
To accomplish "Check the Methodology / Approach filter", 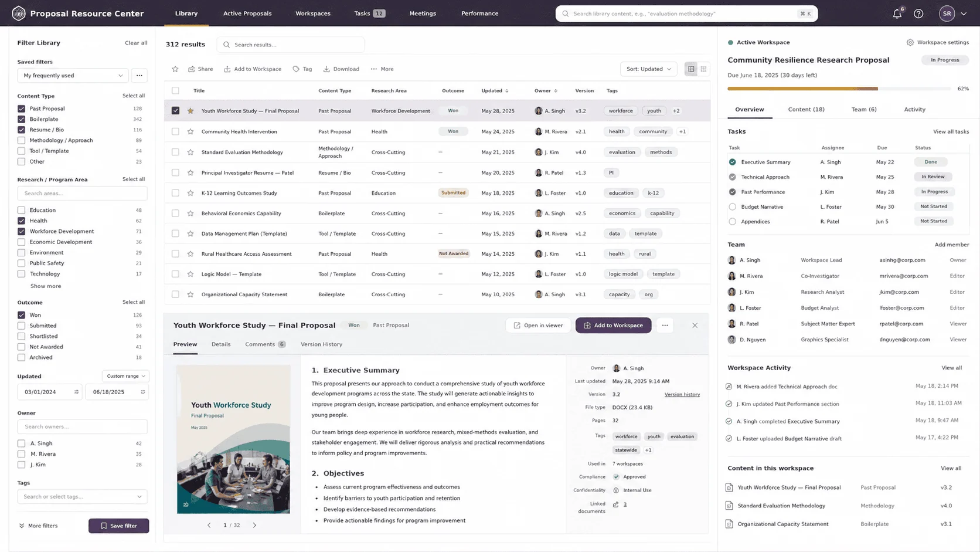I will (21, 140).
